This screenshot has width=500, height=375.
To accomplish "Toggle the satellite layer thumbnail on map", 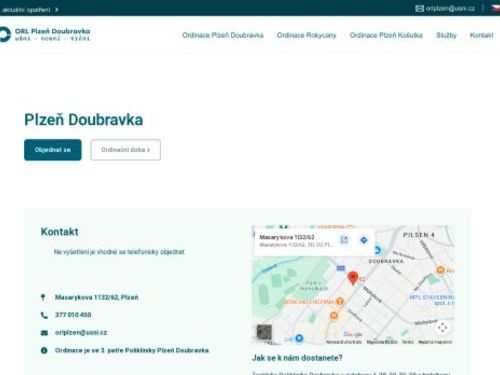I will 264,332.
